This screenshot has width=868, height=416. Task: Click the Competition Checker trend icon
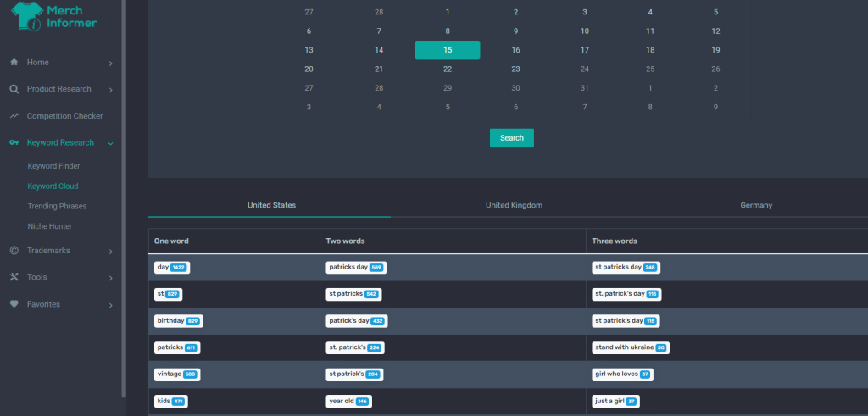tap(14, 116)
